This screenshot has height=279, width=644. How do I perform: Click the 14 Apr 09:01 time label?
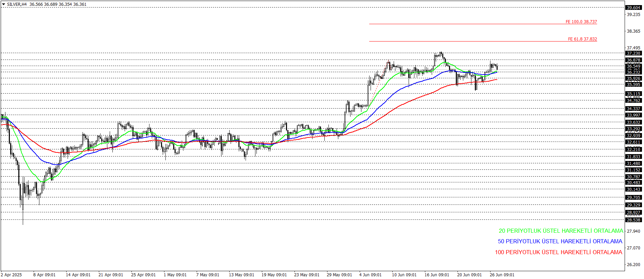click(78, 275)
